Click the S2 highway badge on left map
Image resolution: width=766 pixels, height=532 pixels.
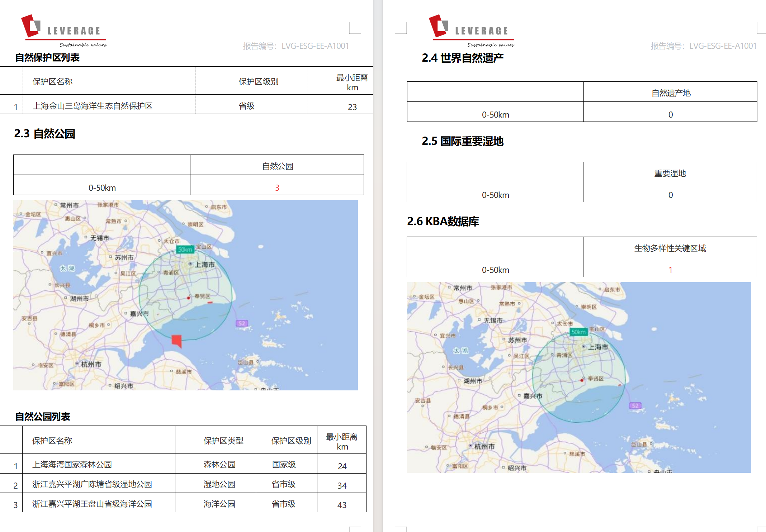pyautogui.click(x=242, y=323)
